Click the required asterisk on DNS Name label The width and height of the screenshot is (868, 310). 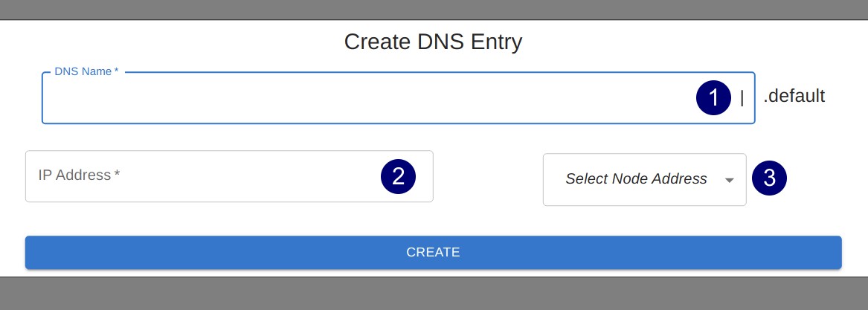pyautogui.click(x=117, y=71)
